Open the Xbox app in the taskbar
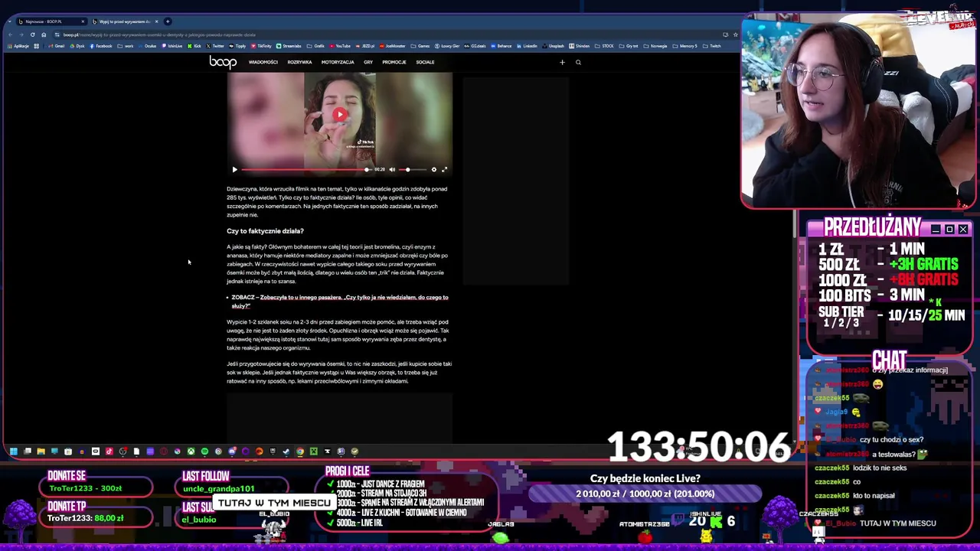The width and height of the screenshot is (980, 551). 191,452
